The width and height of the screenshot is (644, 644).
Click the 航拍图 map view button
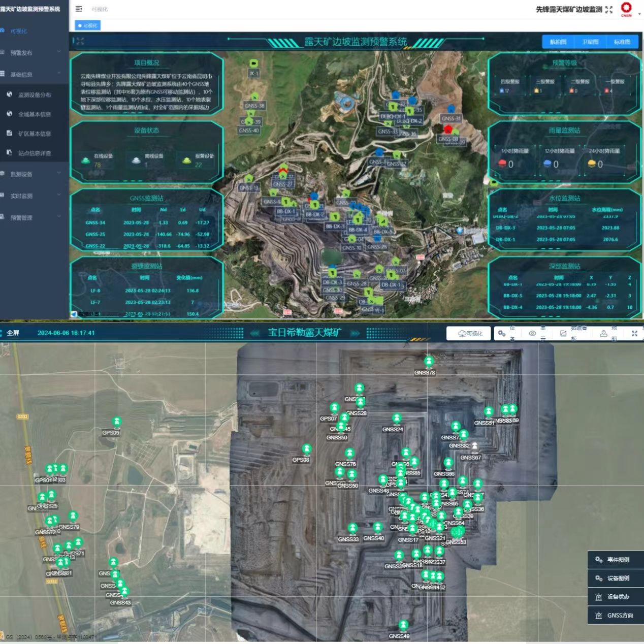point(558,42)
